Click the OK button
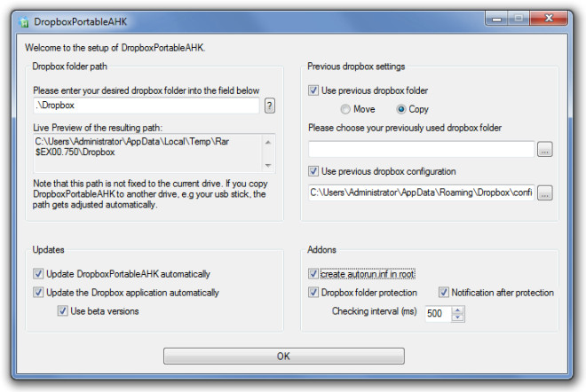Screen dimensions: 586x392 283,357
